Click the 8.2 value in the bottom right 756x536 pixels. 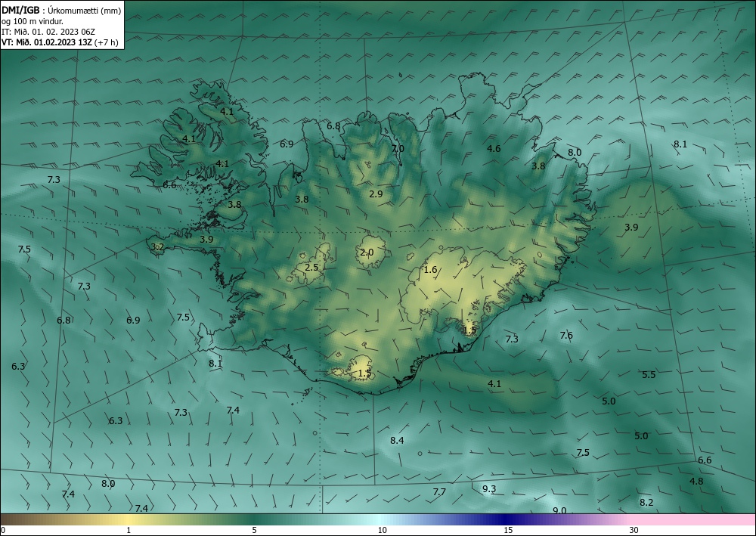click(646, 502)
